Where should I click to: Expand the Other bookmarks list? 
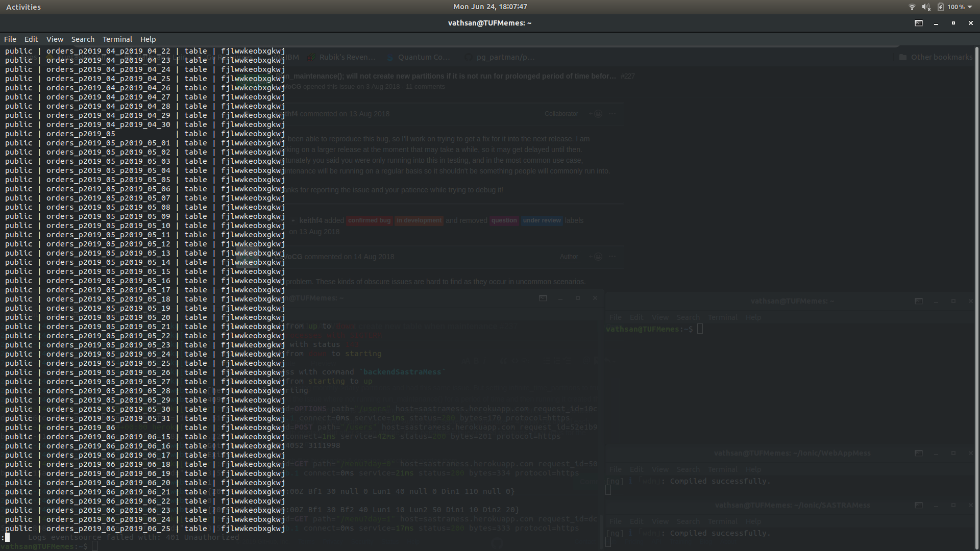point(941,57)
